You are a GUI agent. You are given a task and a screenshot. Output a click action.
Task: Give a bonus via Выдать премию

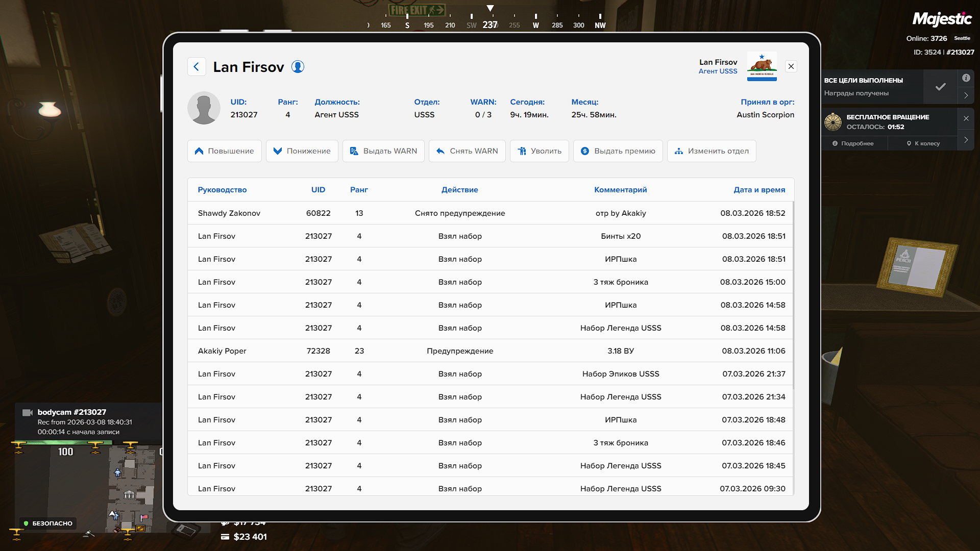tap(618, 151)
